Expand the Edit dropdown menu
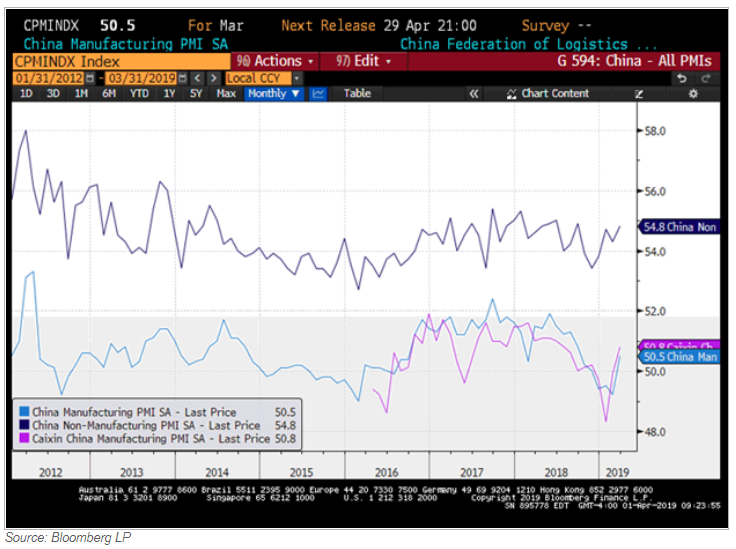 click(365, 61)
